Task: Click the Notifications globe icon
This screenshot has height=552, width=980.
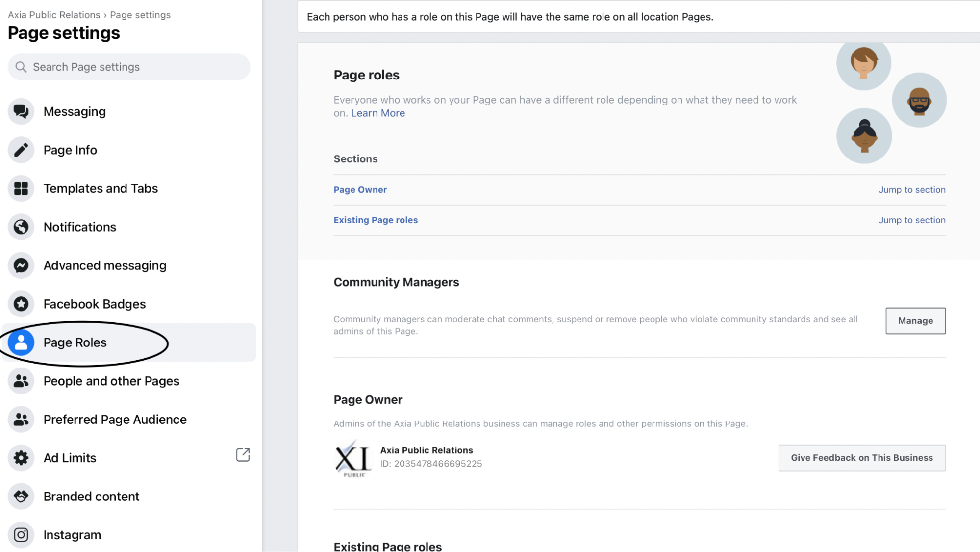Action: (x=21, y=227)
